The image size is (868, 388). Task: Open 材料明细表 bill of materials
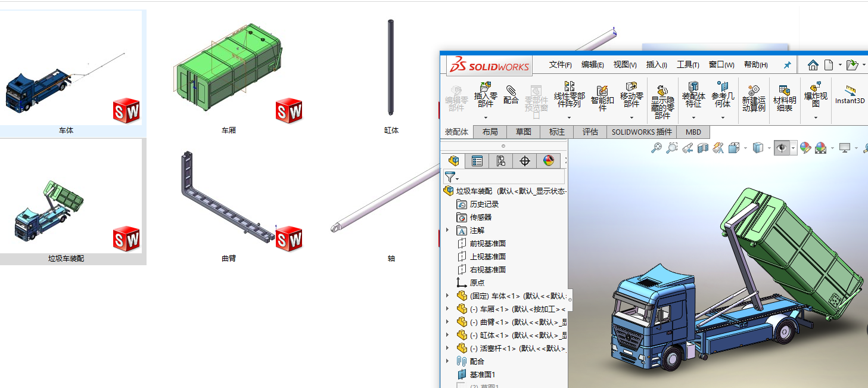(x=784, y=97)
